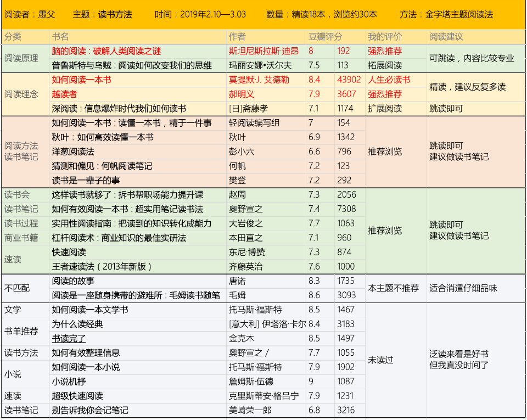Select the book 如何阅读一本小说
This screenshot has width=527, height=420.
click(86, 367)
